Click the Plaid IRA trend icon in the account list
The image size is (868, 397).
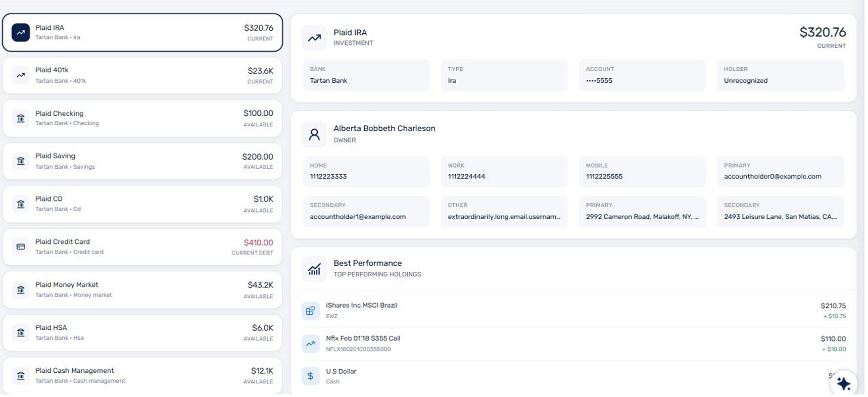coord(21,32)
